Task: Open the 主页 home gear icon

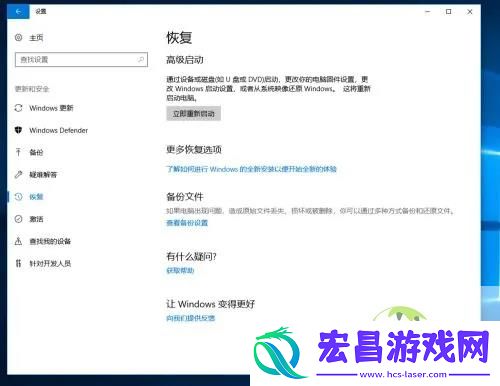Action: point(19,38)
